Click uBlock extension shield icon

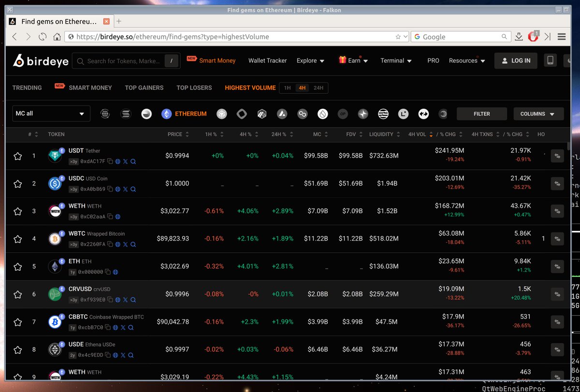click(x=533, y=36)
